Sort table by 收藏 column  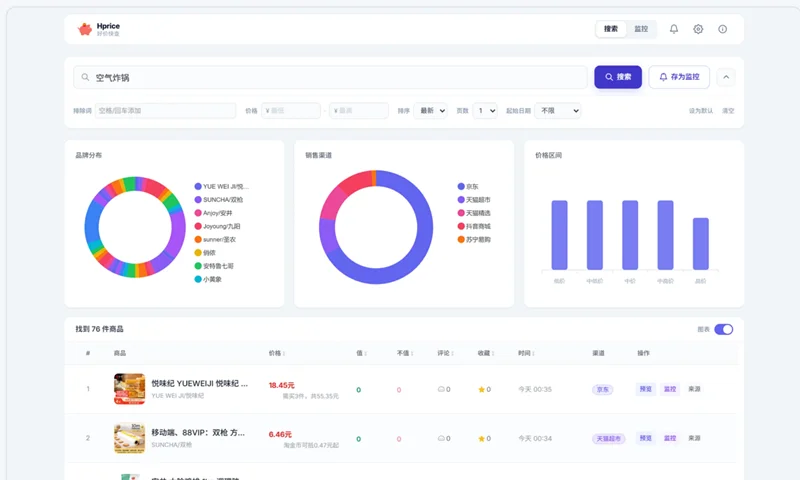[486, 353]
